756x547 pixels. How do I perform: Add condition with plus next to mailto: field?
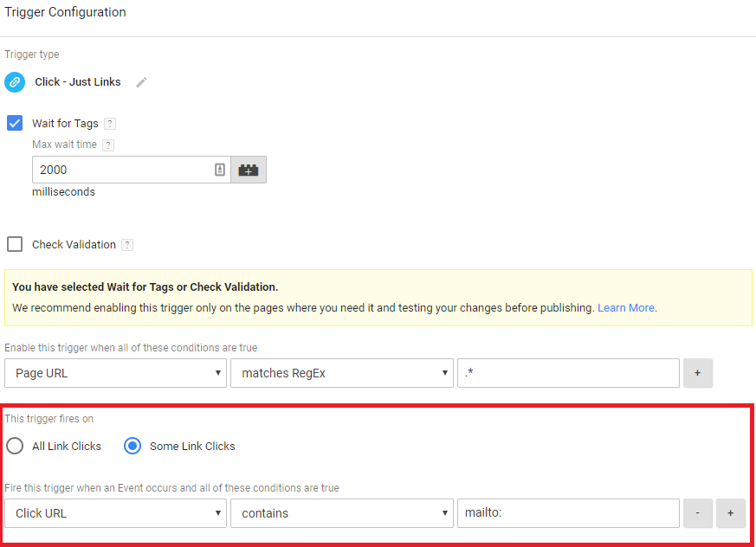(731, 513)
